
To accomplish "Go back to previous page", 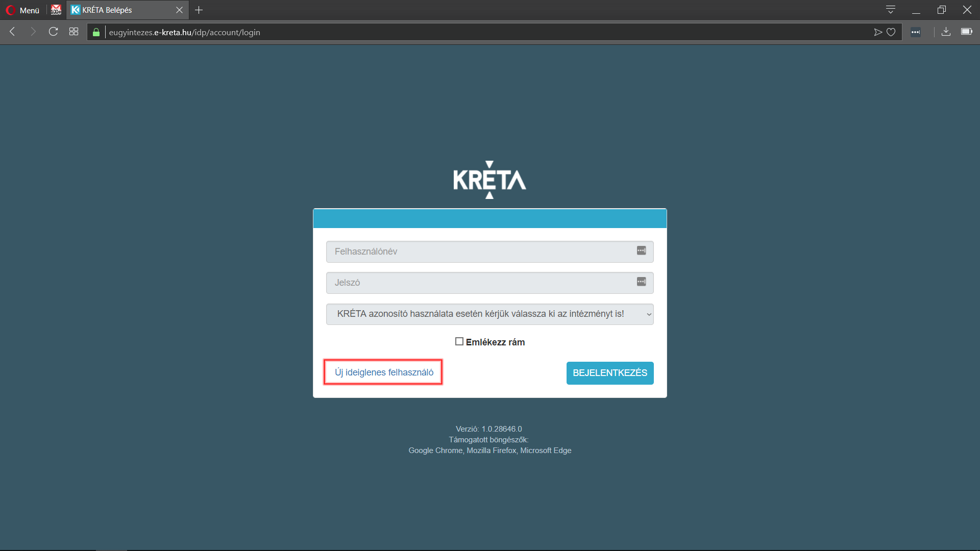I will [13, 32].
